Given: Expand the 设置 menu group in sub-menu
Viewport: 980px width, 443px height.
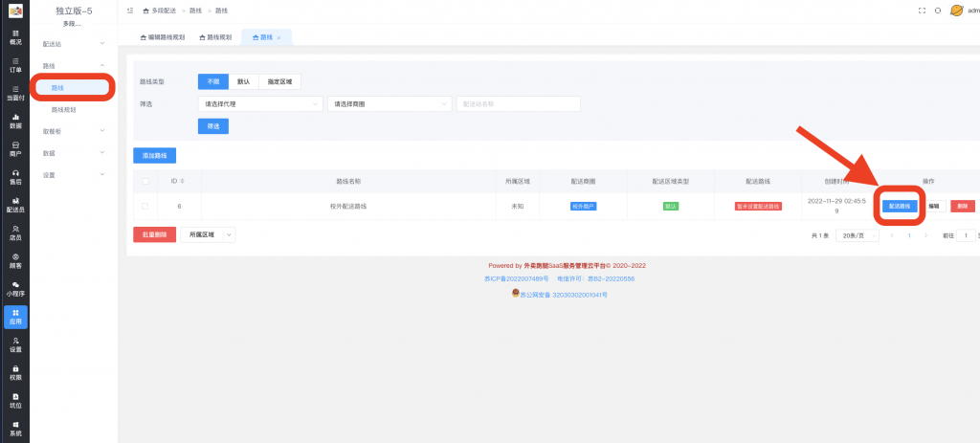Looking at the screenshot, I should (x=74, y=175).
